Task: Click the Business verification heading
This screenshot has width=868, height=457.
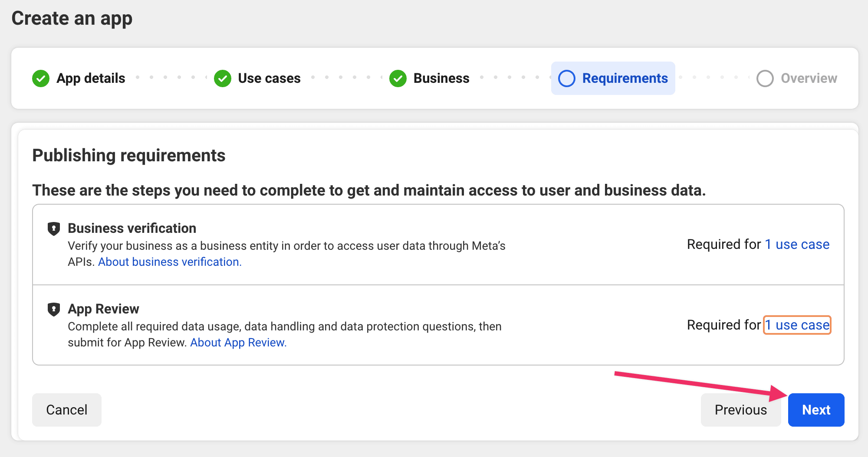Action: click(132, 228)
